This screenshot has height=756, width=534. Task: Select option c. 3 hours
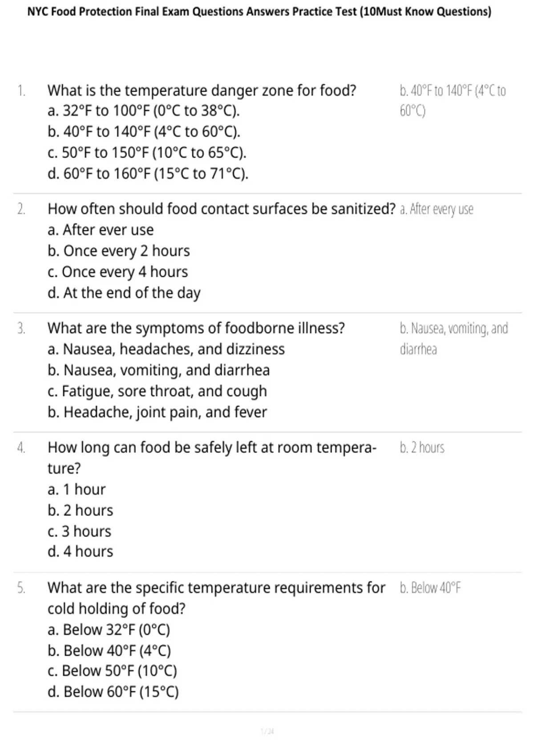[79, 531]
